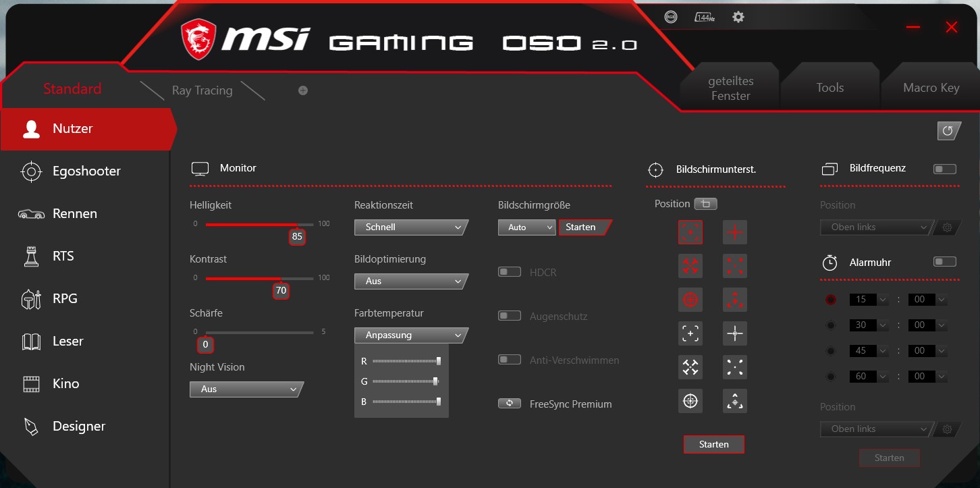The image size is (980, 488).
Task: Open the Reaktionszeit dropdown showing Schnell
Action: click(x=410, y=227)
